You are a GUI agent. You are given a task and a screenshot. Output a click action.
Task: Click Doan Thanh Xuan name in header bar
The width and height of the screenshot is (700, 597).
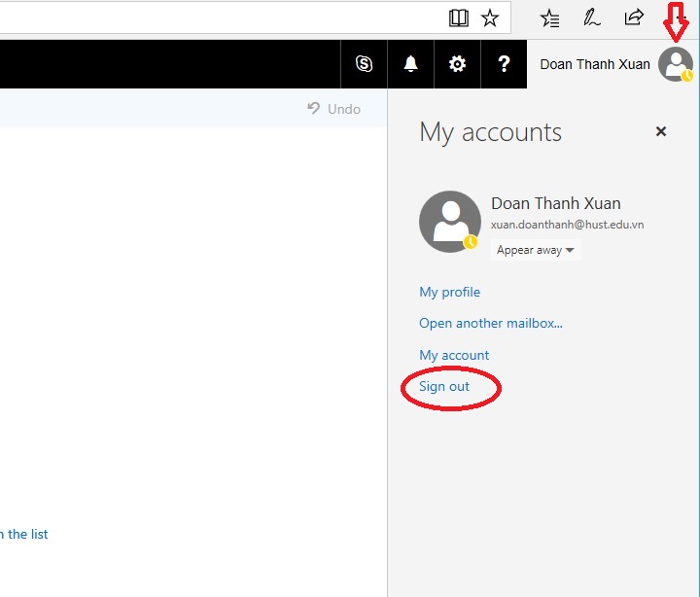point(595,64)
